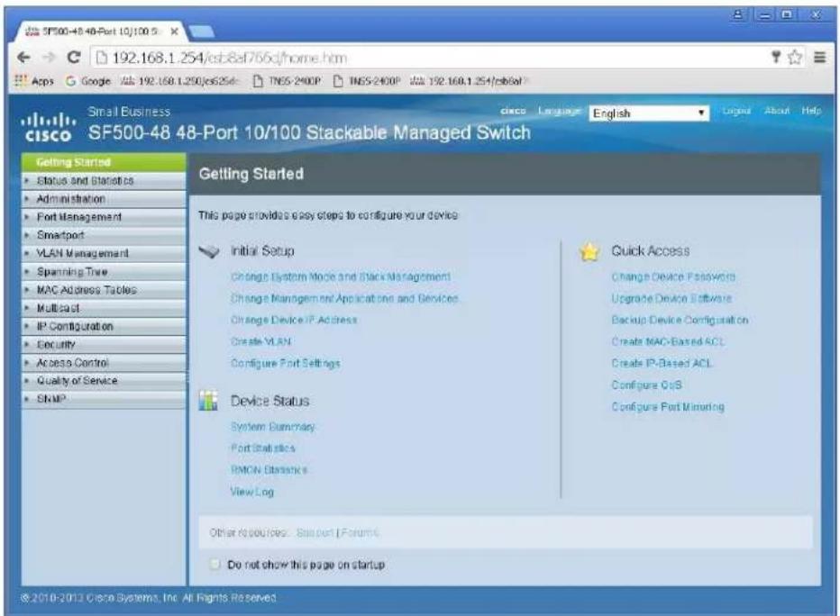This screenshot has height=616, width=840.
Task: Open Access Control sidebar item
Action: (104, 363)
